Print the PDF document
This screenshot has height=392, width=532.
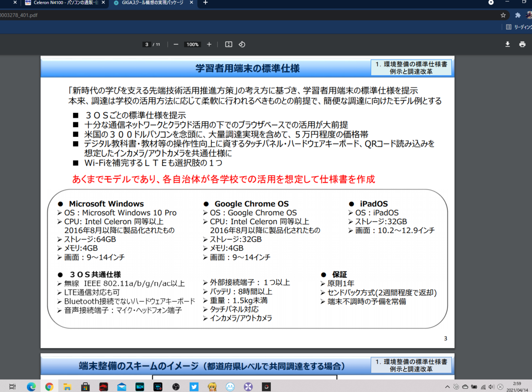point(522,44)
